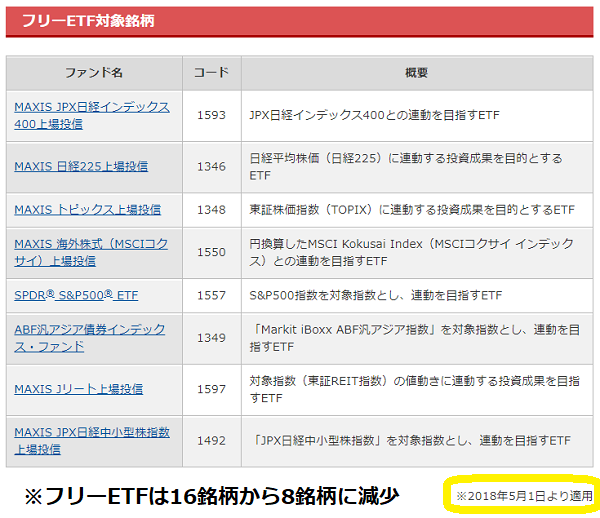
Task: Click the 日経平均株価（日経225） description text
Action: tap(406, 166)
